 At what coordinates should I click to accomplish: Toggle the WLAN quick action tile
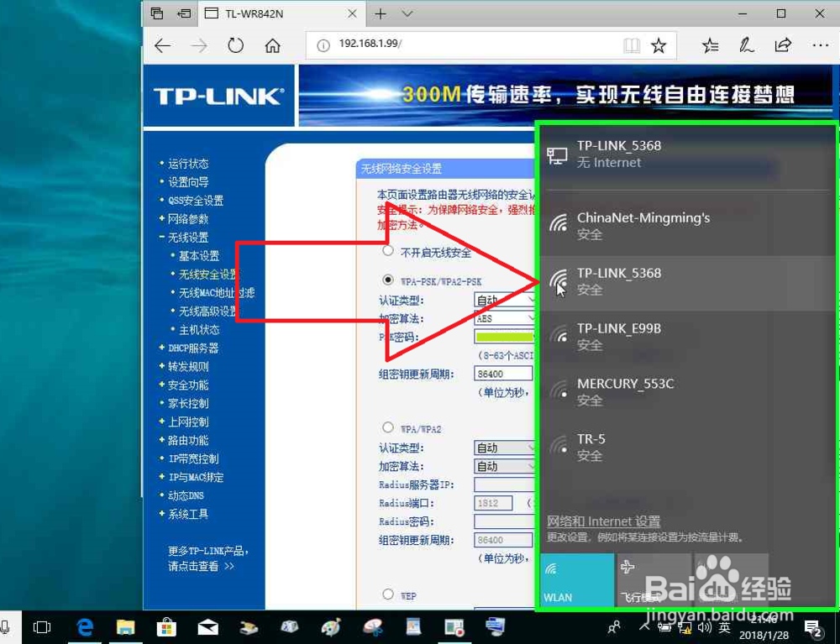click(x=577, y=579)
